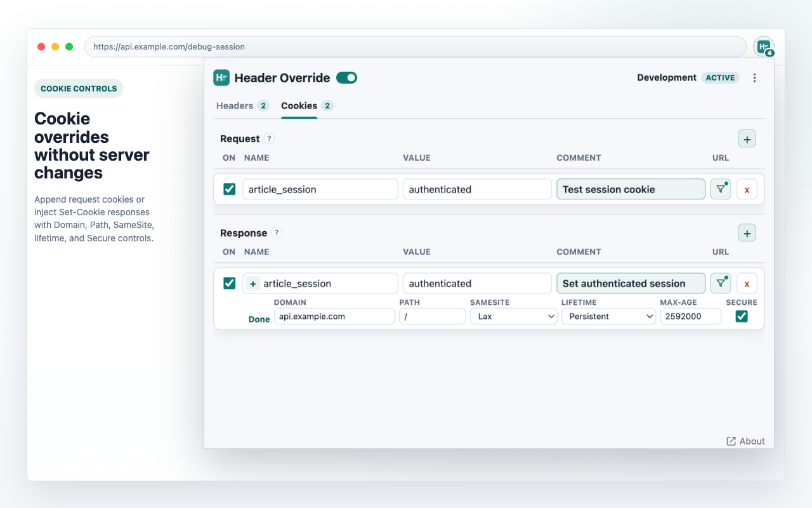Click the Header Override logo in popup
The height and width of the screenshot is (508, 812).
[221, 77]
